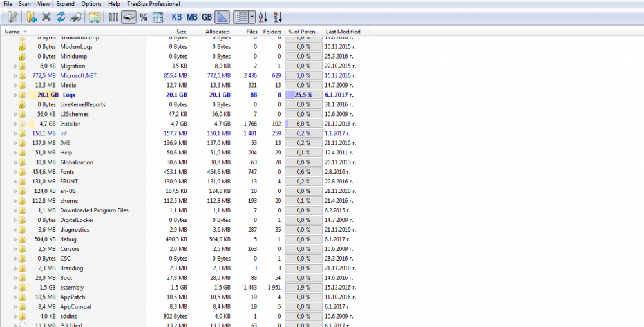Expand the Migration folder node

click(15, 66)
